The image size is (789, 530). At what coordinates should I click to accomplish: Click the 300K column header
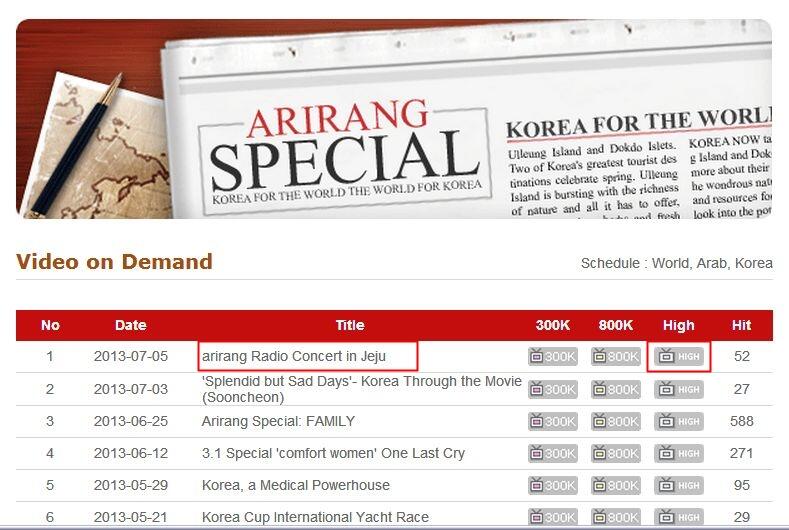pyautogui.click(x=553, y=325)
